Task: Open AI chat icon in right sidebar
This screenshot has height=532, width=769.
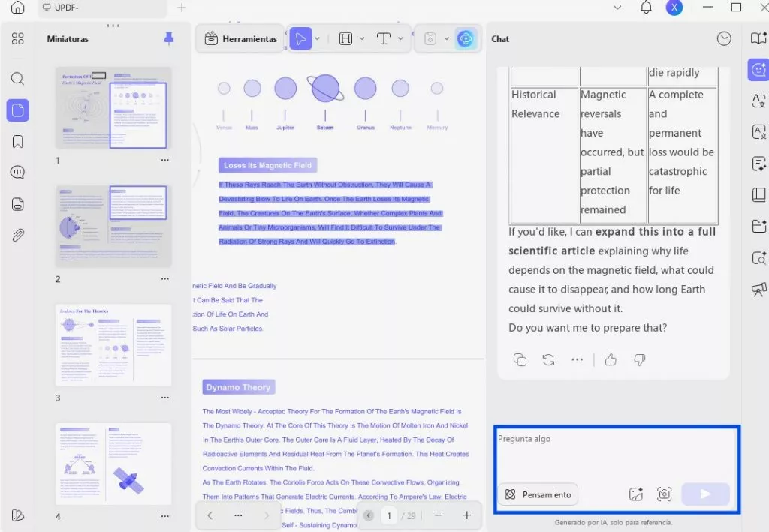Action: pyautogui.click(x=758, y=70)
